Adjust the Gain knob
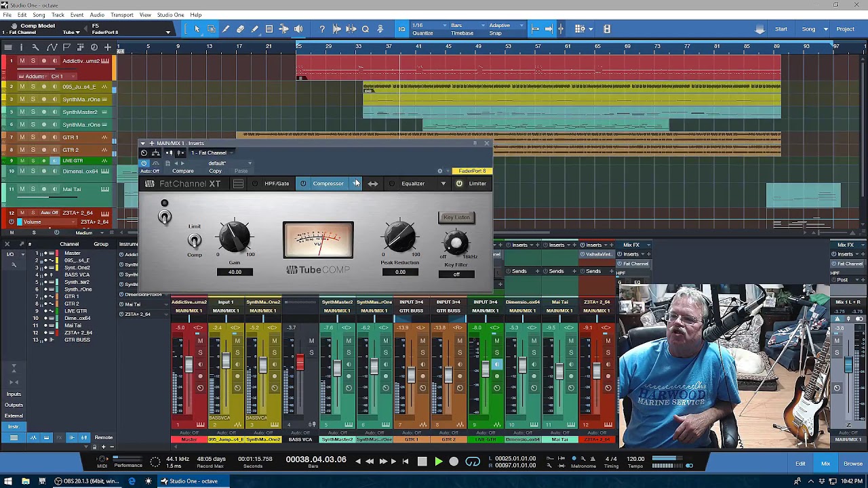The image size is (868, 488). [234, 237]
